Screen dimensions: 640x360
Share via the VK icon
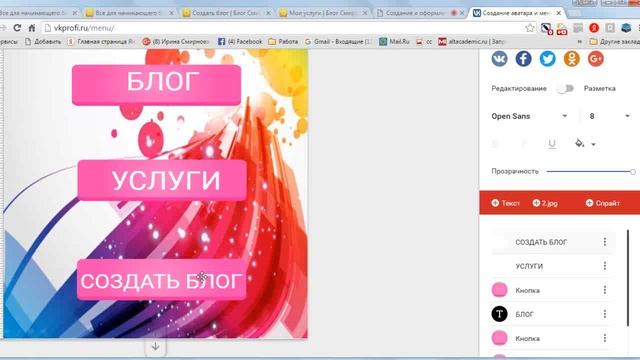[x=499, y=59]
